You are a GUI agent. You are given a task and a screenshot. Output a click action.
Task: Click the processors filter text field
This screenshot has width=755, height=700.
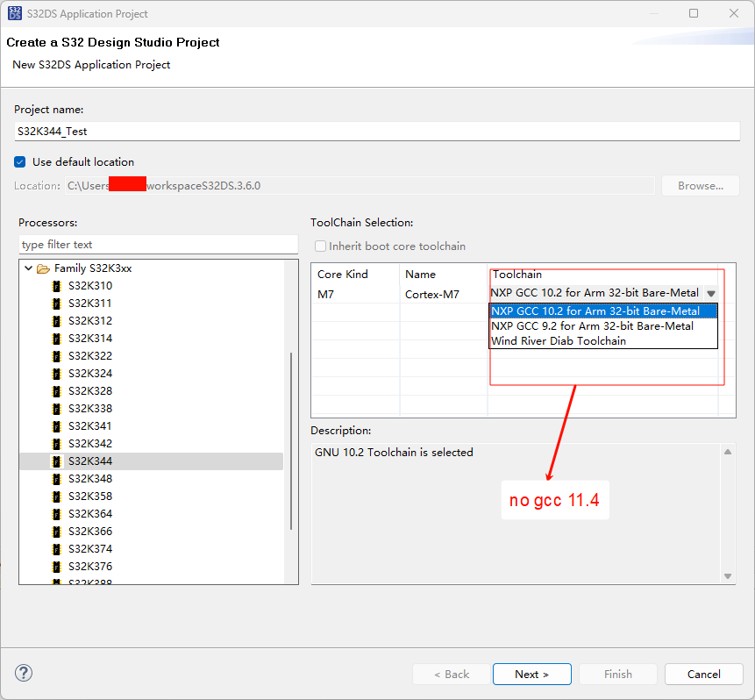click(159, 245)
